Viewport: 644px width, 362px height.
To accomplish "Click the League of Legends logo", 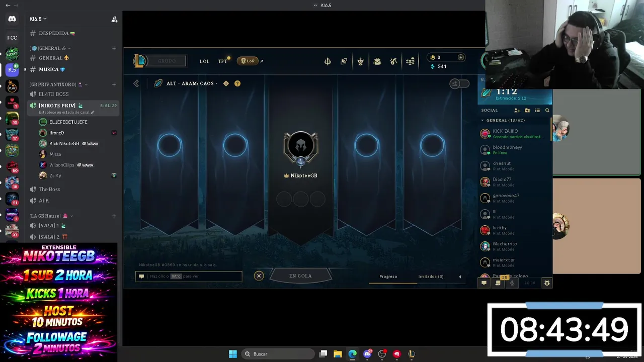I will 140,61.
